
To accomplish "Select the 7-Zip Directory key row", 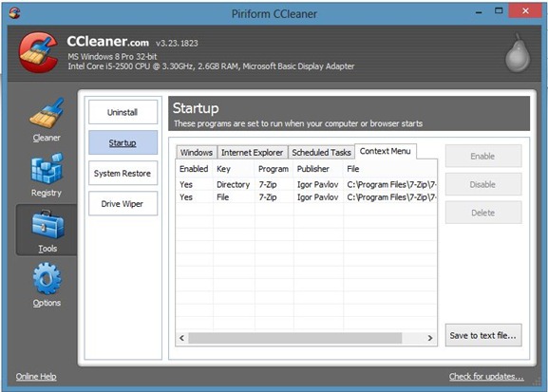I will pyautogui.click(x=306, y=184).
